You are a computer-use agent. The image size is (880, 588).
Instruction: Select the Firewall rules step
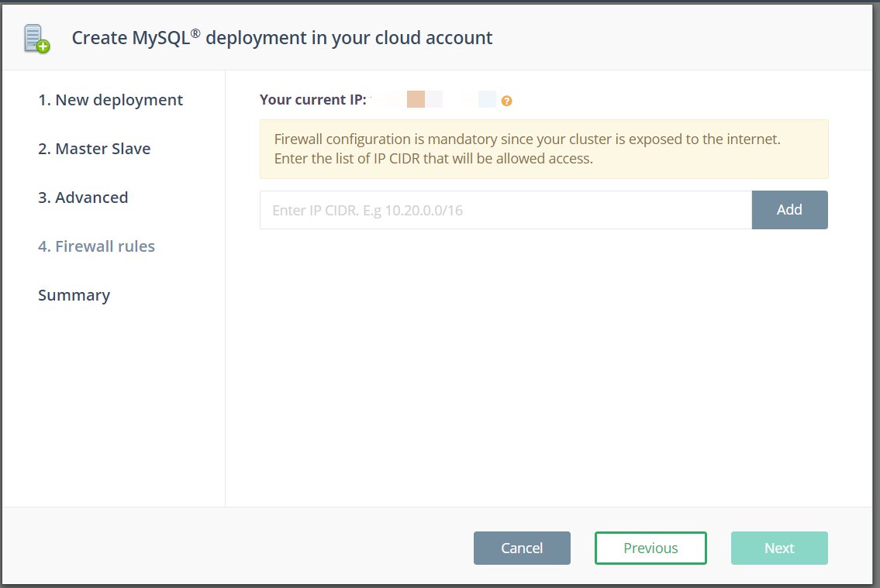(x=97, y=246)
